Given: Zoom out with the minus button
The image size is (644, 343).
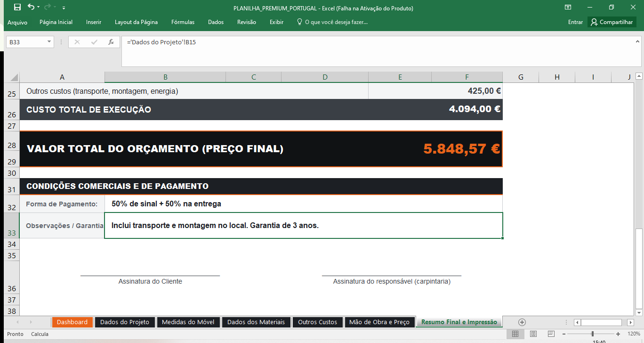Looking at the screenshot, I should pos(564,334).
